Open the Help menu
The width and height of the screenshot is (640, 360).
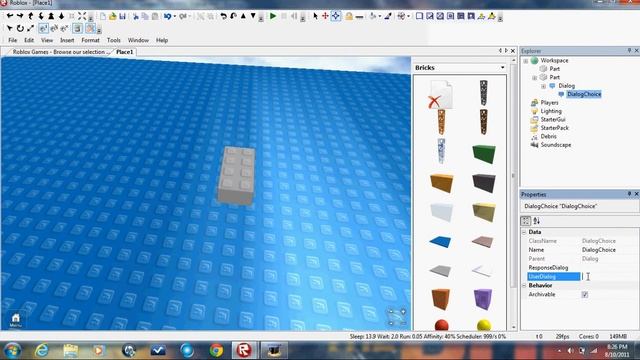pyautogui.click(x=162, y=40)
